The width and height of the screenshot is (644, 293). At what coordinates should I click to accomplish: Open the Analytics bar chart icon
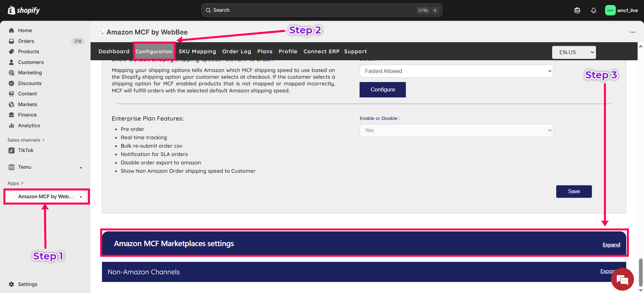(11, 126)
